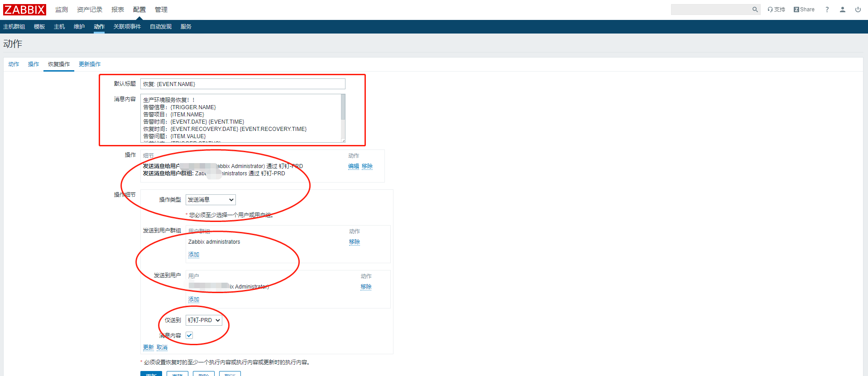Open the 报表 top menu
The image size is (868, 376).
(x=118, y=10)
